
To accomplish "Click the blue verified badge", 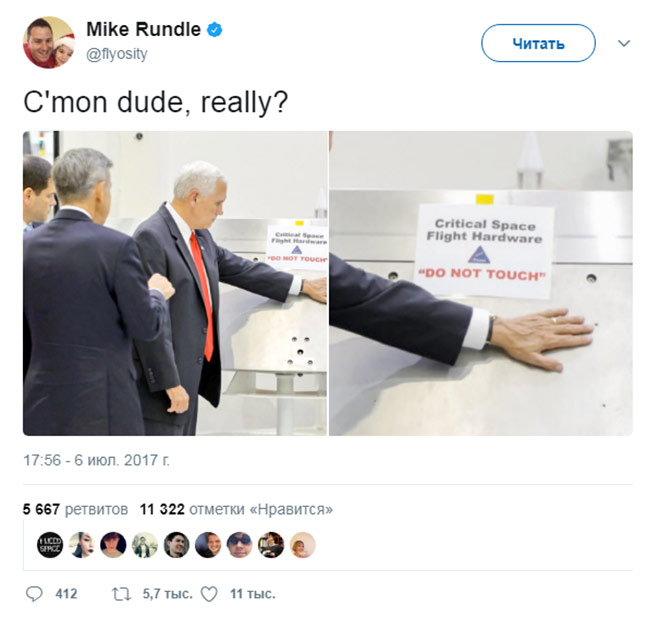I will 215,30.
